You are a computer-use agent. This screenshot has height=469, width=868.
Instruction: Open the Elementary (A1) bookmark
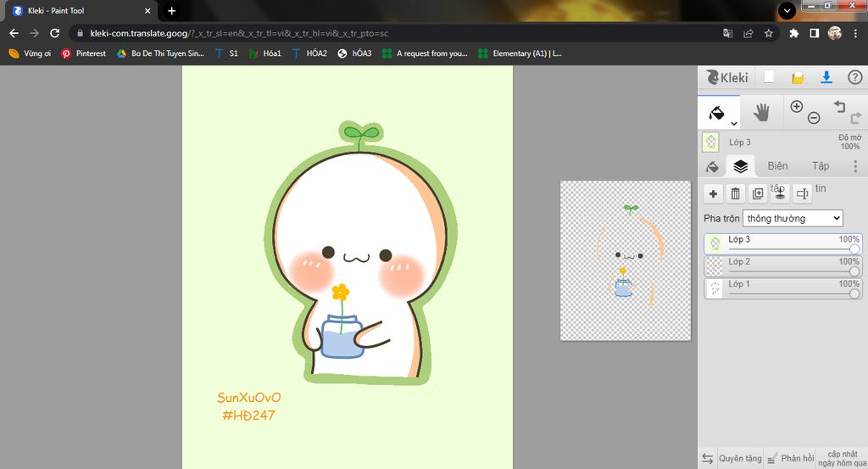520,53
